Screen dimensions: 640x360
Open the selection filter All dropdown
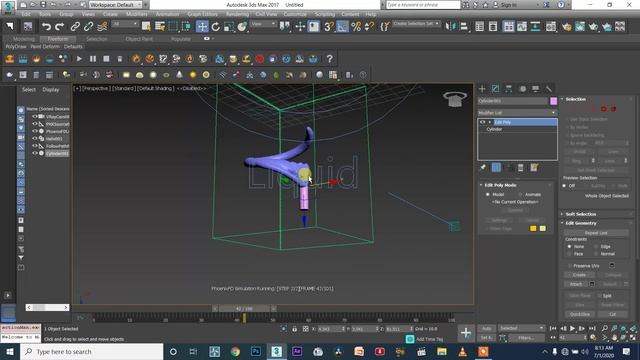(125, 24)
